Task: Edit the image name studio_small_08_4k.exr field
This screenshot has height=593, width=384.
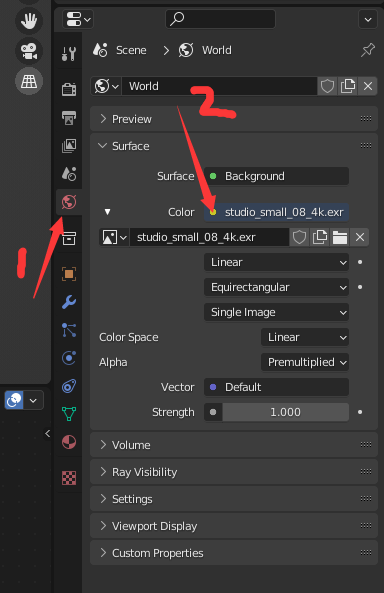Action: (210, 238)
